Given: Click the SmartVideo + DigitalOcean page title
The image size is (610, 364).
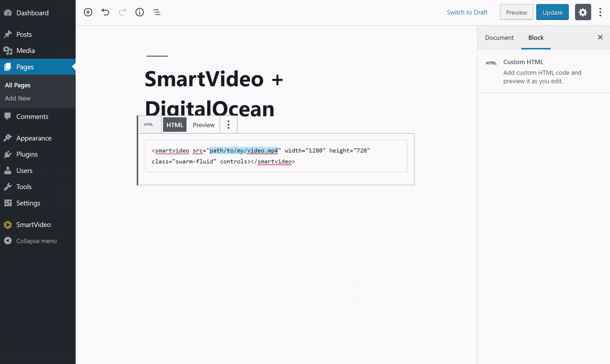Looking at the screenshot, I should coord(214,94).
